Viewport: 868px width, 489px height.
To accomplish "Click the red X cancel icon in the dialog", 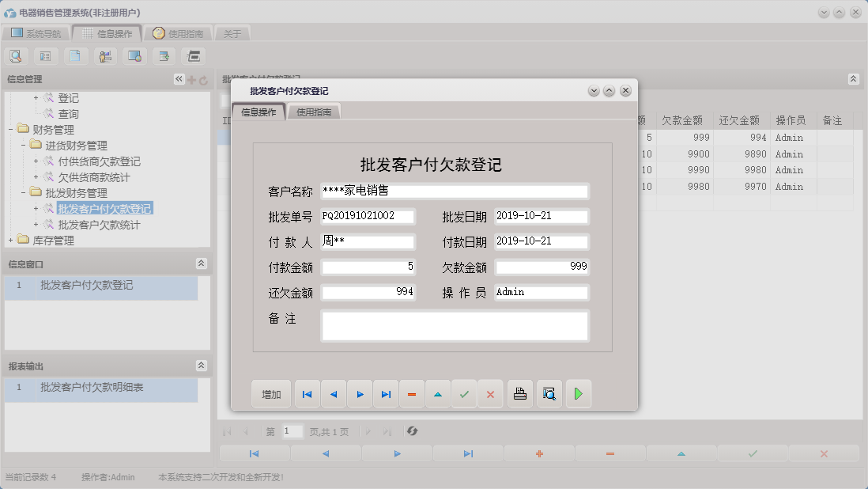I will (x=491, y=393).
